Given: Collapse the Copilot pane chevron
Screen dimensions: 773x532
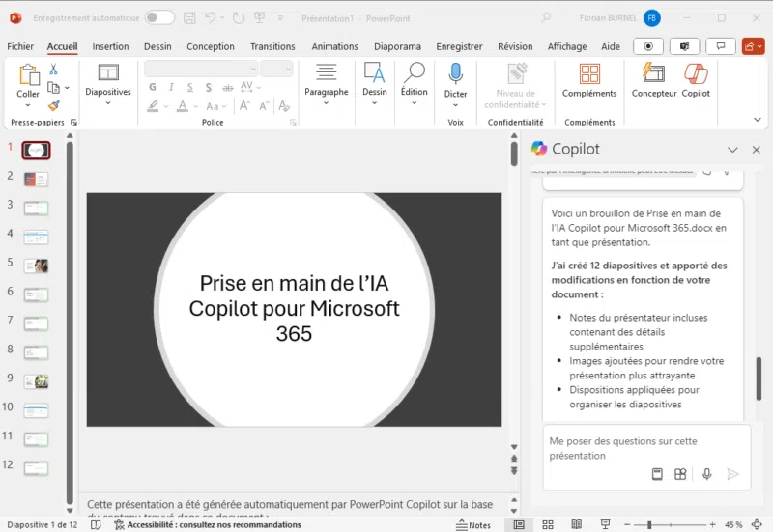Looking at the screenshot, I should click(732, 150).
